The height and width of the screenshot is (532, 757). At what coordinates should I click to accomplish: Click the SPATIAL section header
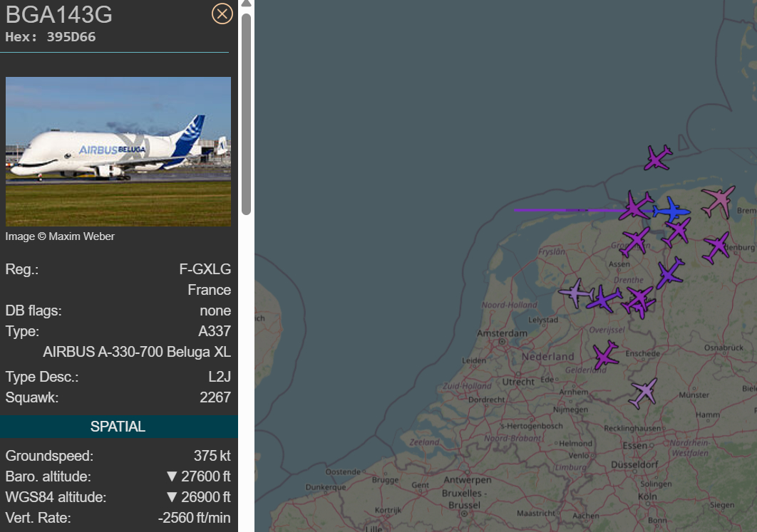[x=118, y=427]
